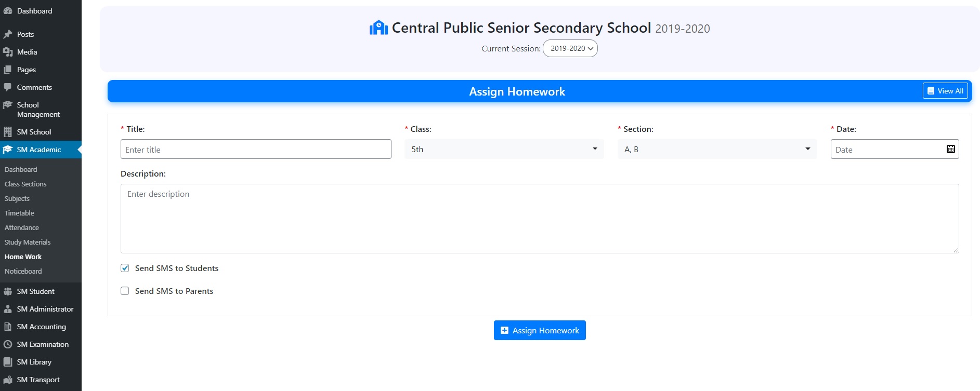Click the SM Library book icon
Screen dimensions: 980x391
(x=8, y=362)
